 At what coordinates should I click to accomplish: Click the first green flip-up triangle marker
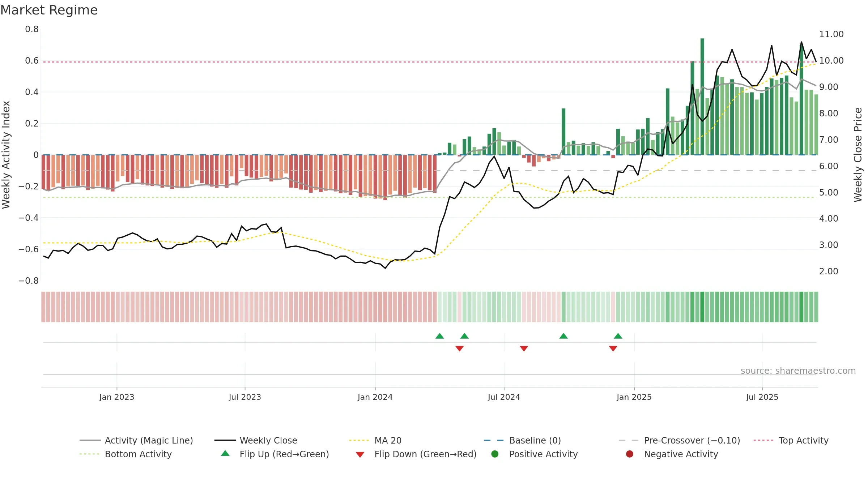(440, 336)
